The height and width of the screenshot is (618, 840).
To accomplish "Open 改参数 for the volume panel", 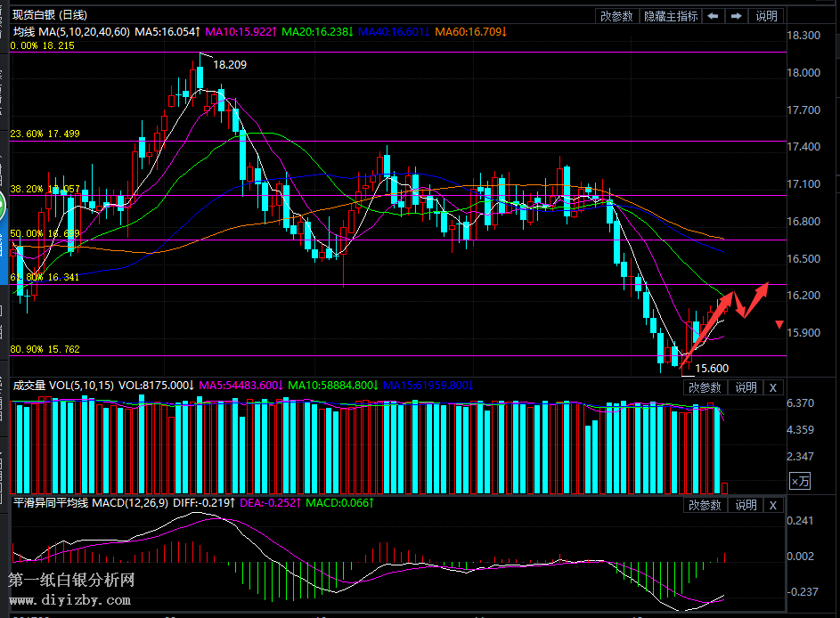I will (x=705, y=387).
